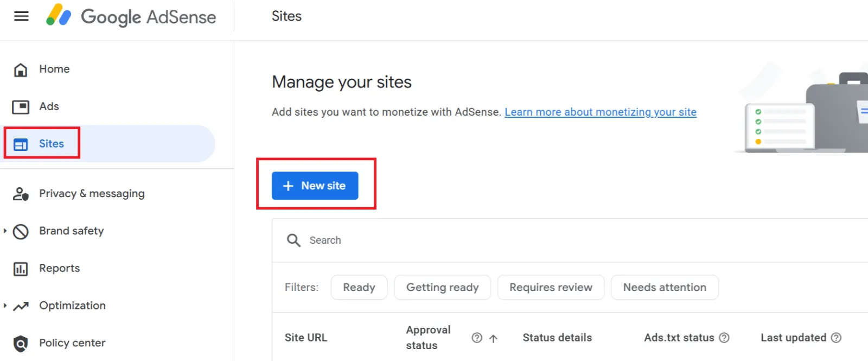The image size is (868, 361).
Task: Toggle the Getting ready filter chip
Action: tap(442, 287)
